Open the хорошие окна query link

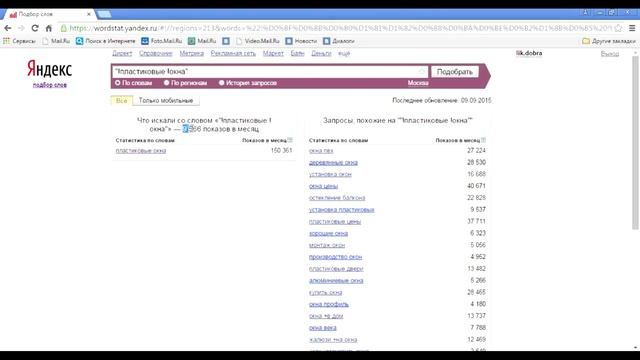tap(328, 233)
